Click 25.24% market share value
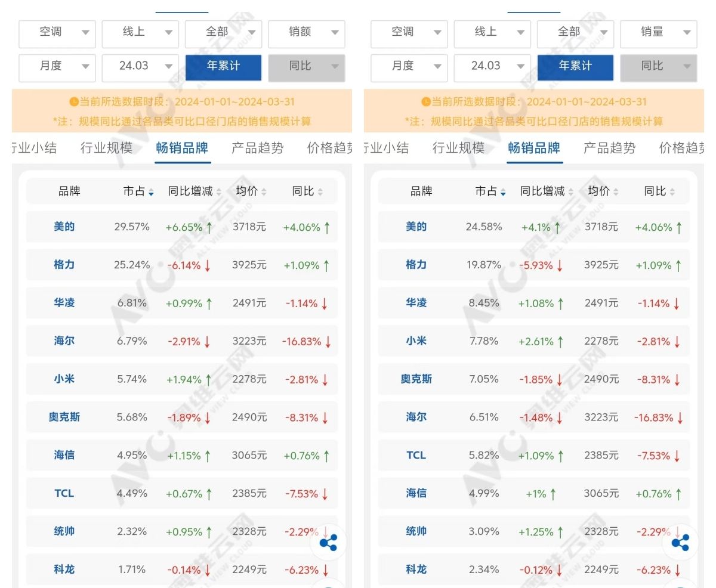 [132, 265]
